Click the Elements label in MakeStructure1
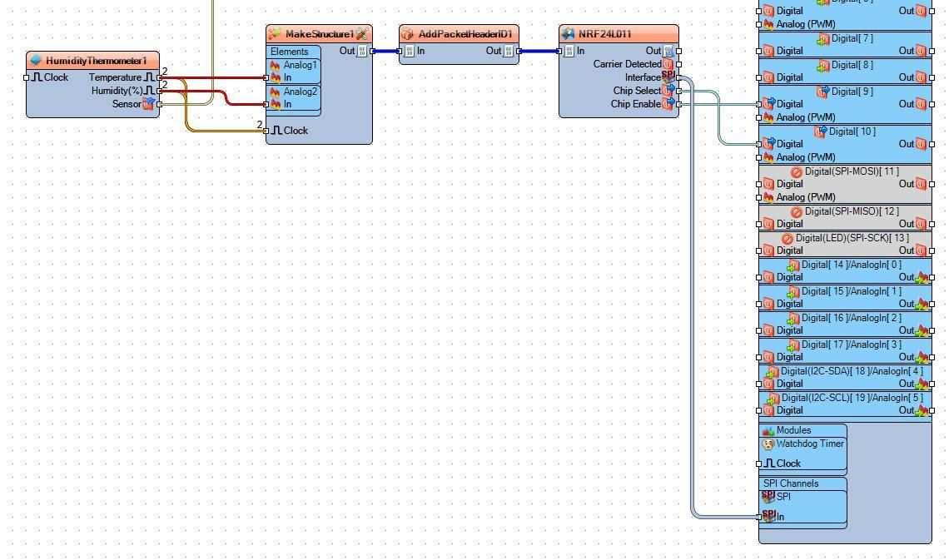 point(290,52)
